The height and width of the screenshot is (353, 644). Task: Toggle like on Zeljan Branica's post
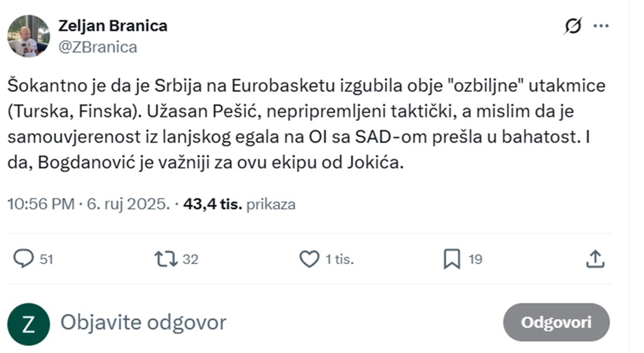tap(309, 259)
